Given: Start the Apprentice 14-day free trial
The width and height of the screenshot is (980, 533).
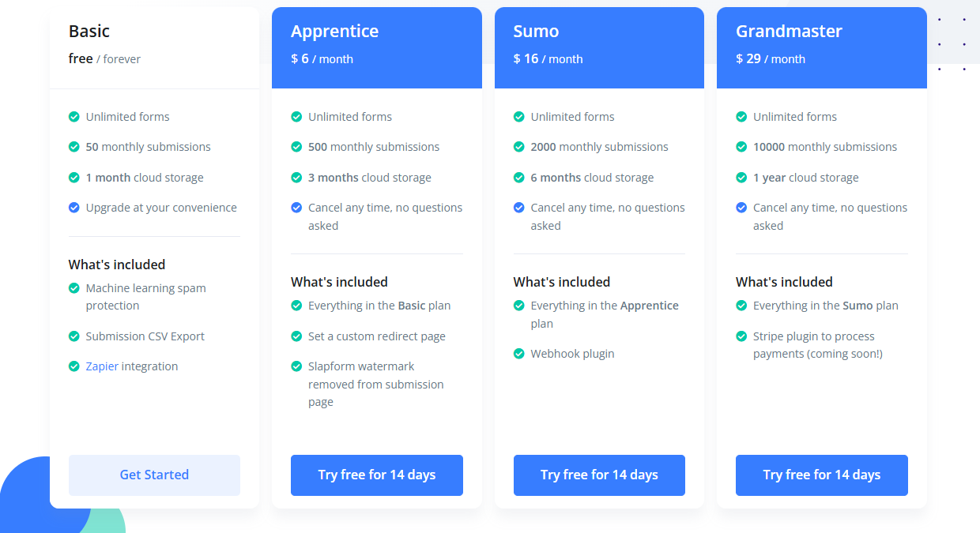Looking at the screenshot, I should click(376, 475).
